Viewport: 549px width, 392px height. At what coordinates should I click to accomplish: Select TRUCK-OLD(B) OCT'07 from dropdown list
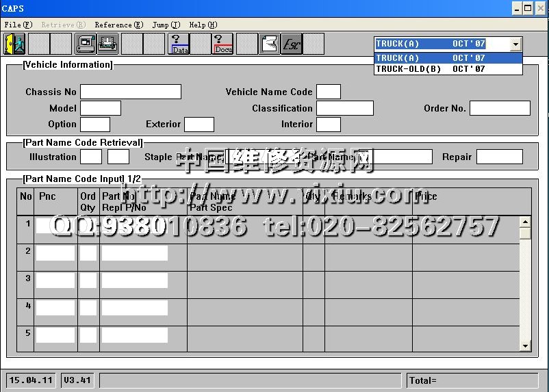point(430,69)
